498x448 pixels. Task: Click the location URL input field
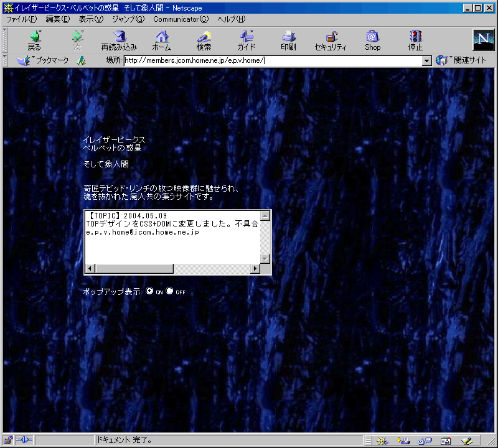[x=273, y=60]
